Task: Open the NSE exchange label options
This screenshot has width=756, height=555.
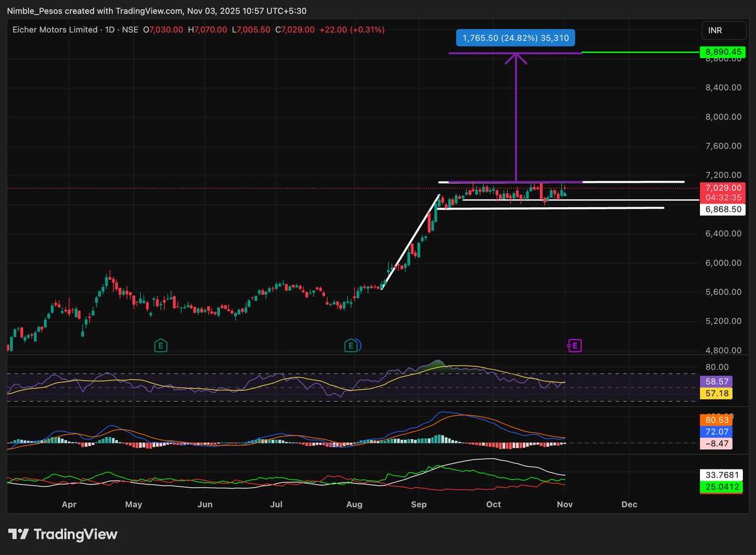Action: pos(129,29)
